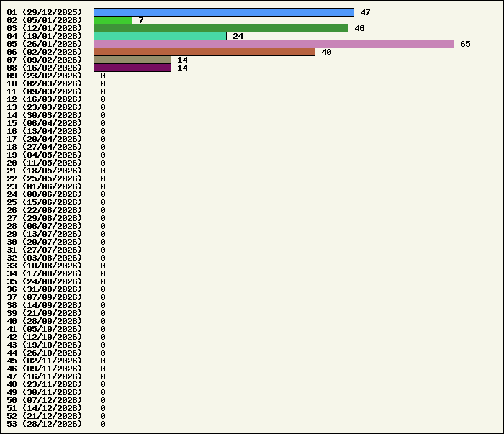The width and height of the screenshot is (504, 434).
Task: Select the value label 46
Action: click(x=359, y=28)
